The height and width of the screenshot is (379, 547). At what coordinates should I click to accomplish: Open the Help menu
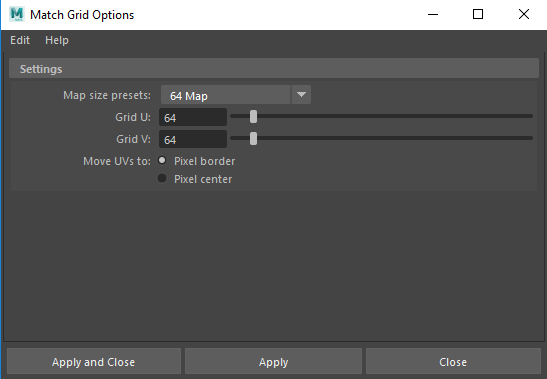[x=57, y=40]
